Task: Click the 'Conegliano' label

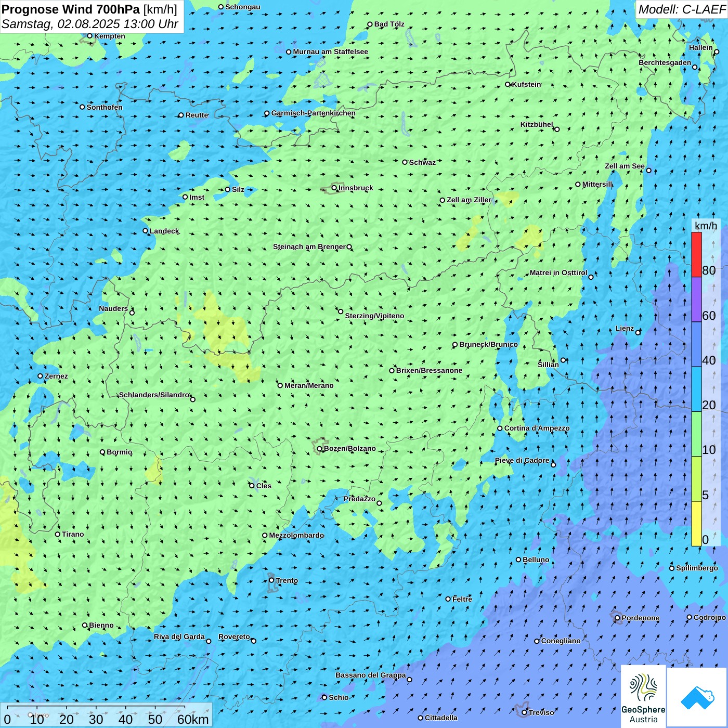Action: [x=561, y=641]
